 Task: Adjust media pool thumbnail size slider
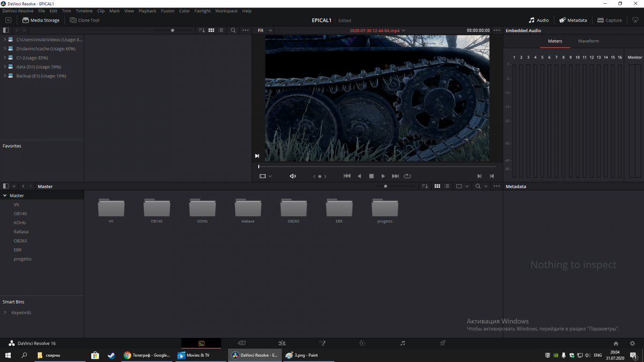click(385, 186)
